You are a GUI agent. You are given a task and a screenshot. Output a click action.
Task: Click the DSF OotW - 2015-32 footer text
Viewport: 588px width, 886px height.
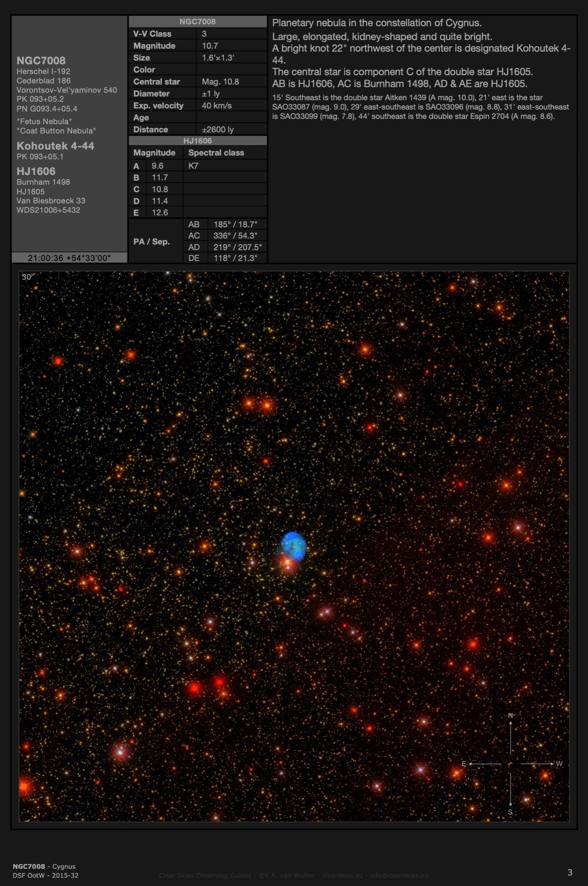coord(46,875)
